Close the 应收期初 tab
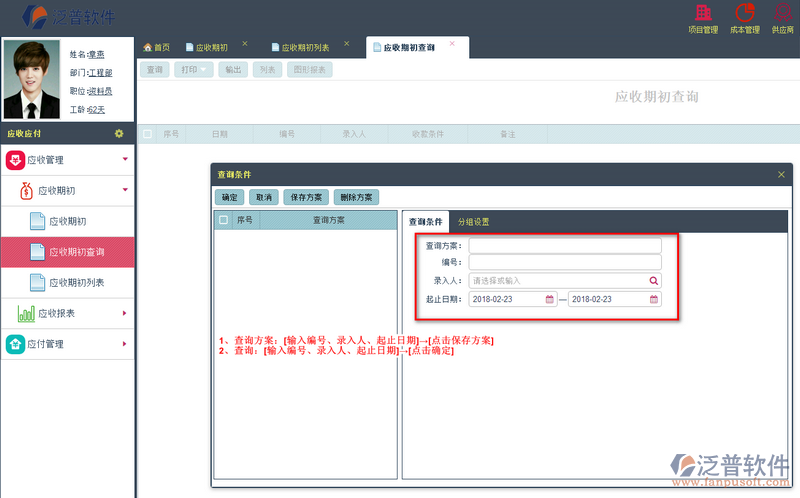This screenshot has width=800, height=498. [245, 43]
